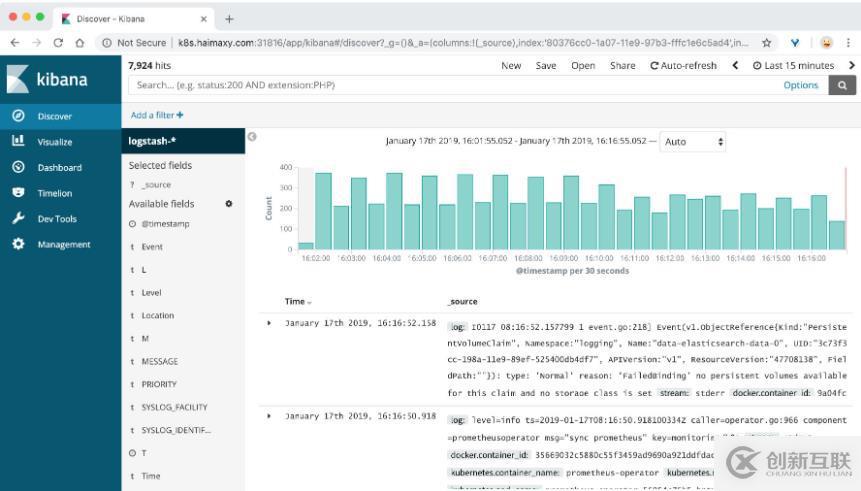This screenshot has width=861, height=491.
Task: Open Visualize chart icon in sidebar
Action: tap(18, 142)
